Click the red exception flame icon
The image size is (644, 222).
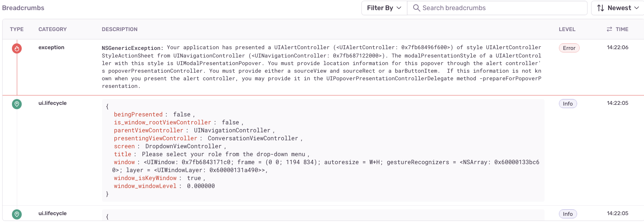pos(17,48)
